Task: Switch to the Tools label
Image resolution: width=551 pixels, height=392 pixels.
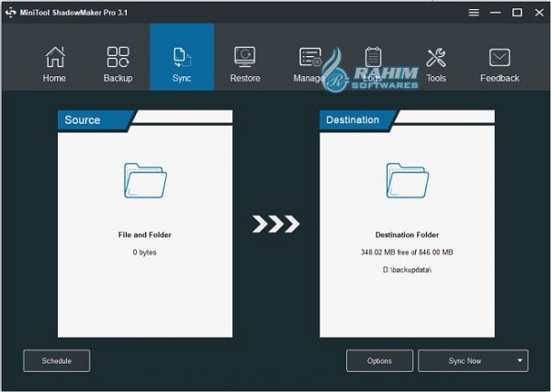Action: point(436,78)
